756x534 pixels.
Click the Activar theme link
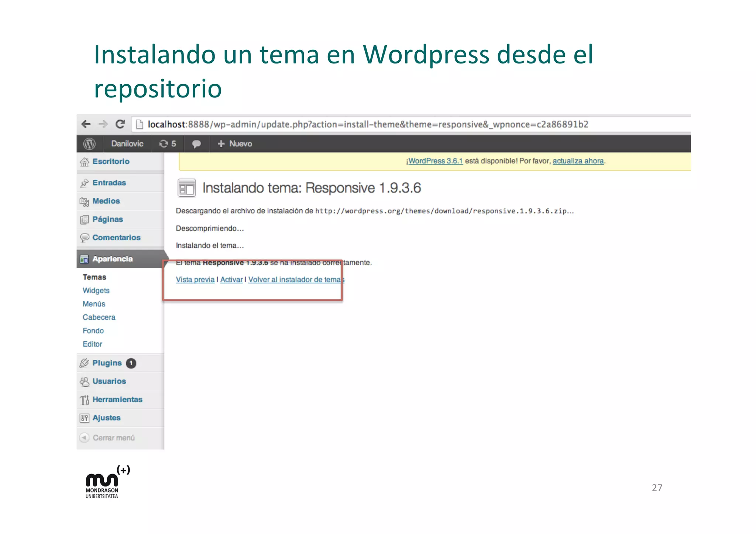point(231,280)
